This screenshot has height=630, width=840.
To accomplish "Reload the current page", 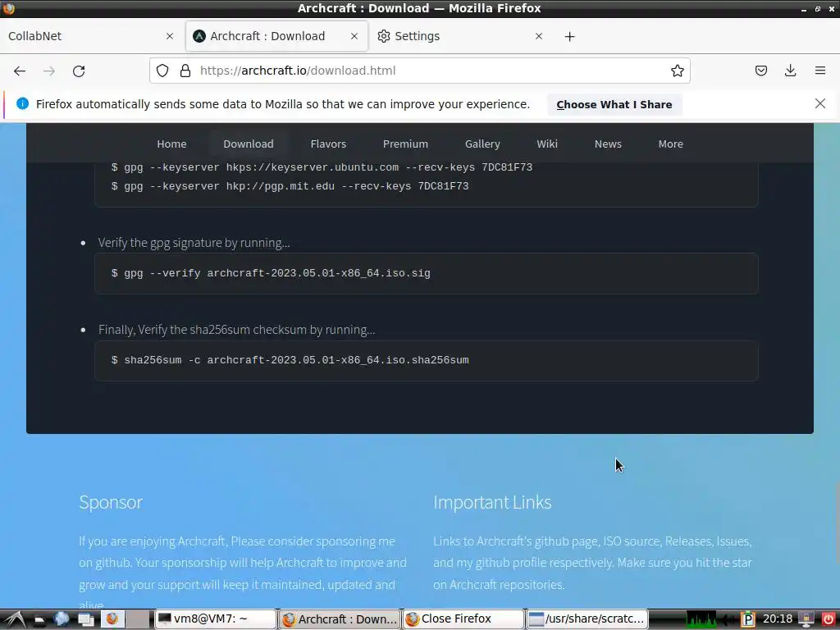I will pos(79,71).
